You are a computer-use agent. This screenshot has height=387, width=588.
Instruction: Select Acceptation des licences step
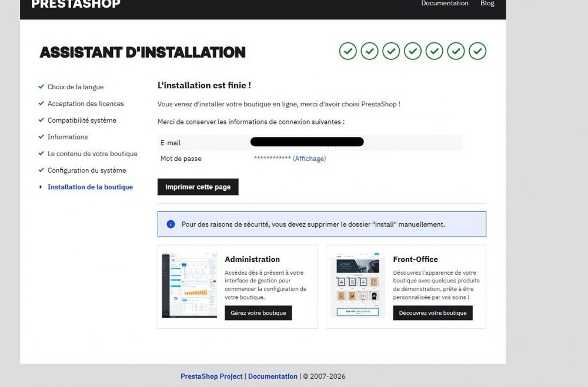point(85,103)
